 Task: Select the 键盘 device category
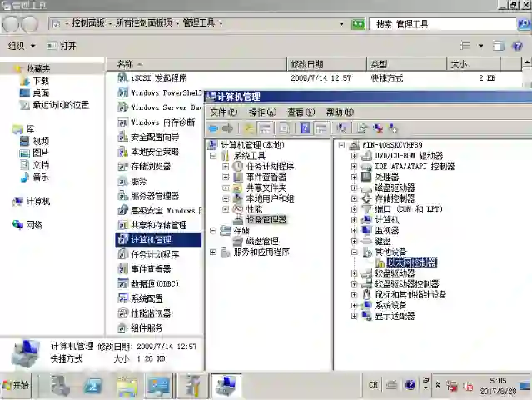coord(383,241)
